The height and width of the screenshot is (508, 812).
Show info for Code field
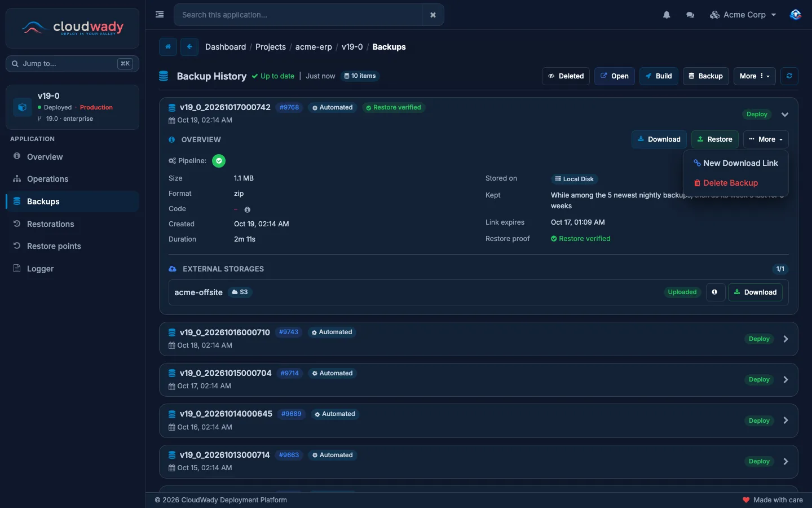pyautogui.click(x=247, y=209)
